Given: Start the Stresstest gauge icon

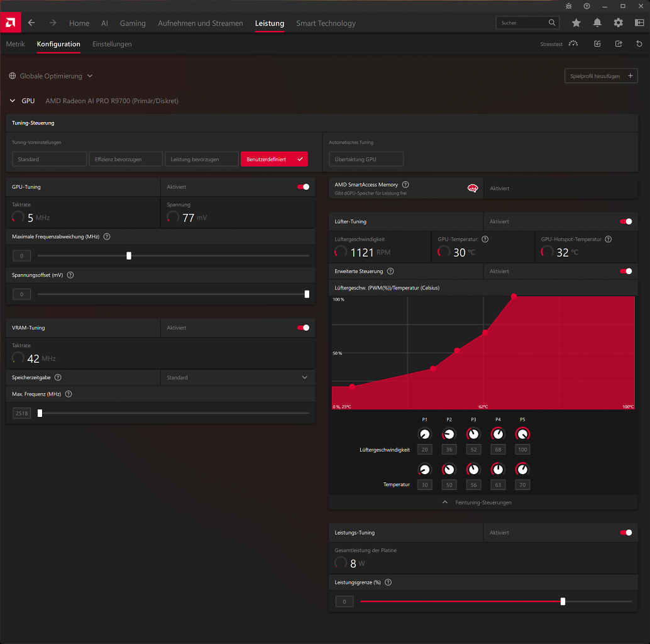Looking at the screenshot, I should pos(573,43).
